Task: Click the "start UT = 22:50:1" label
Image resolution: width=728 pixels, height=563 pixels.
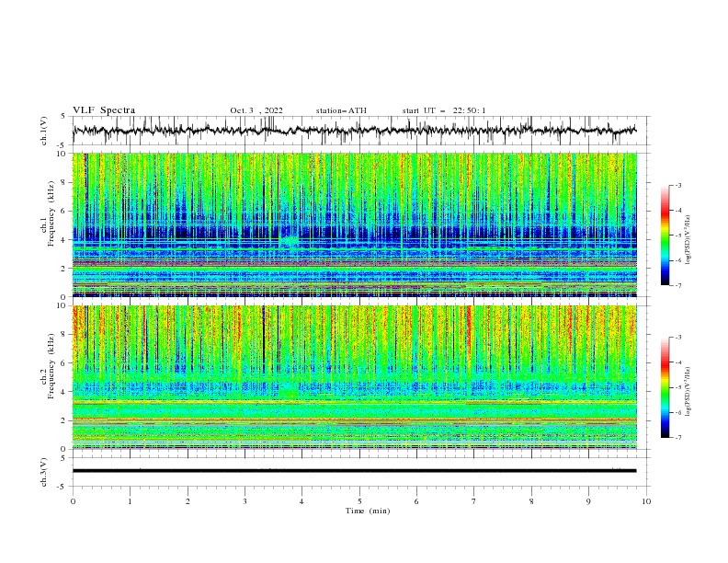Action: (x=444, y=110)
